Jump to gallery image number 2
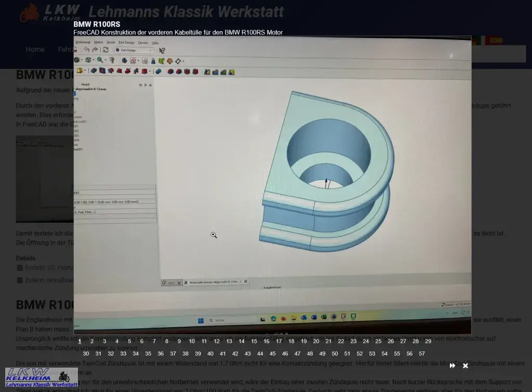Image resolution: width=532 pixels, height=392 pixels. 92,341
